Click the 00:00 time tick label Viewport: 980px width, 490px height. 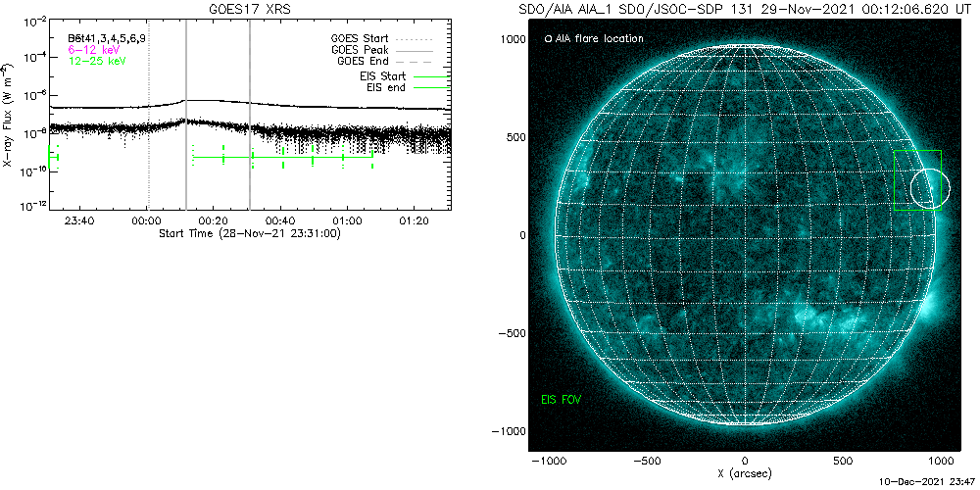(148, 220)
